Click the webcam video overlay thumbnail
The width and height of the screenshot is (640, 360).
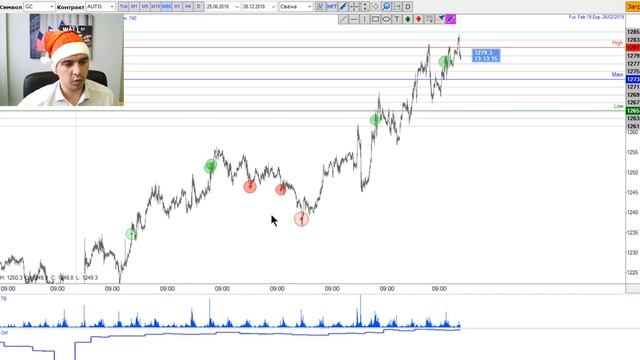62,60
